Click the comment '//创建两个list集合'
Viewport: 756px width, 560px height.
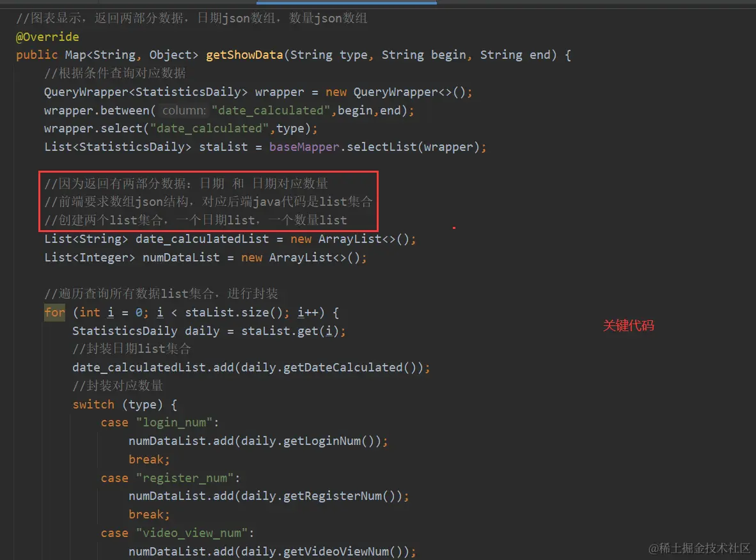pos(195,221)
